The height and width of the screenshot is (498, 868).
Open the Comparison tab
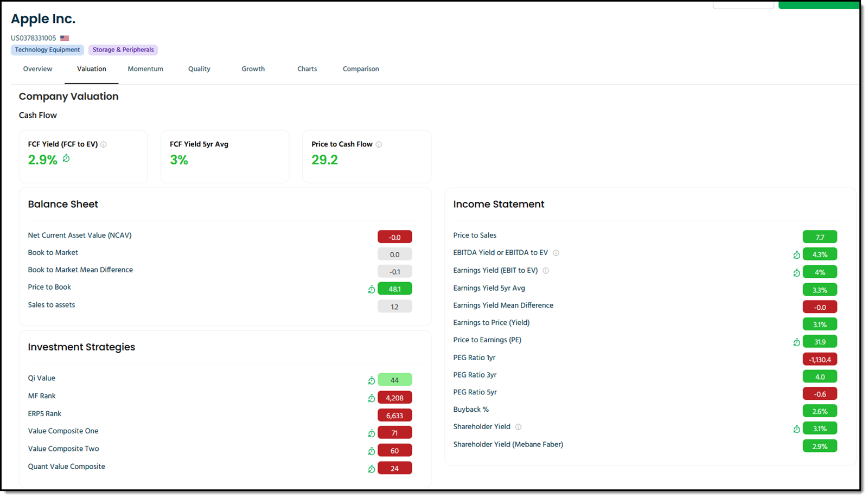point(361,69)
